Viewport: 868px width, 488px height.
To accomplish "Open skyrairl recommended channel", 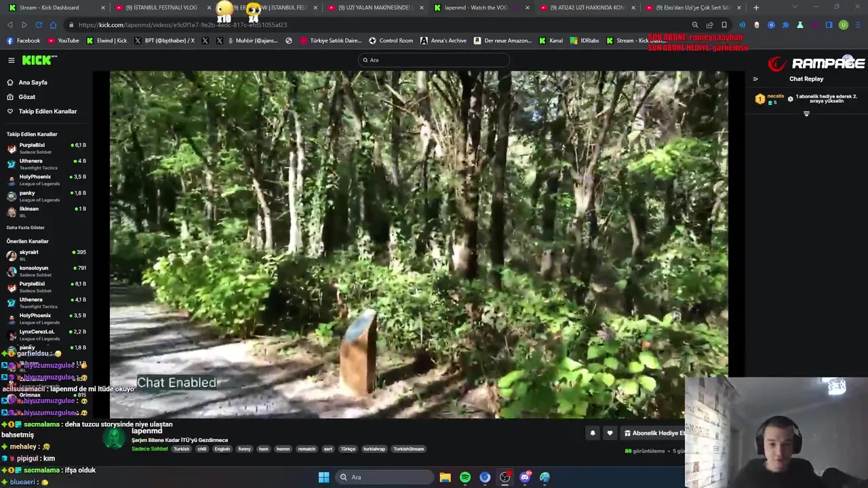I will tap(45, 255).
